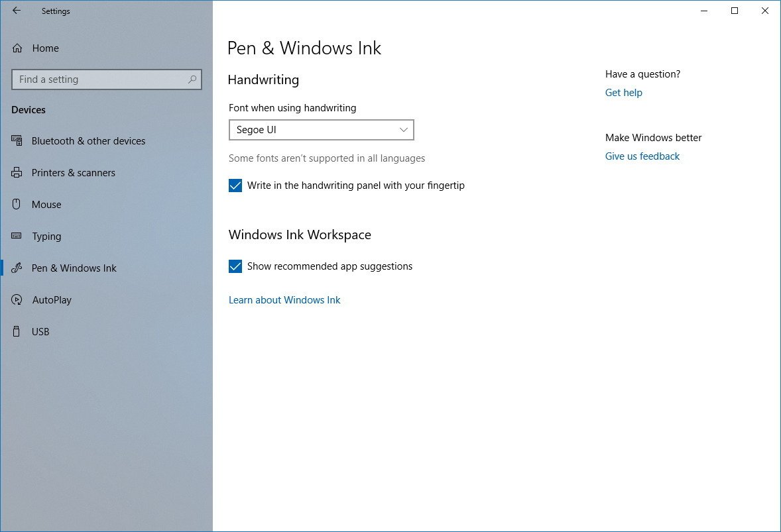Close the Settings window
Screen dimensions: 781x532
765,11
